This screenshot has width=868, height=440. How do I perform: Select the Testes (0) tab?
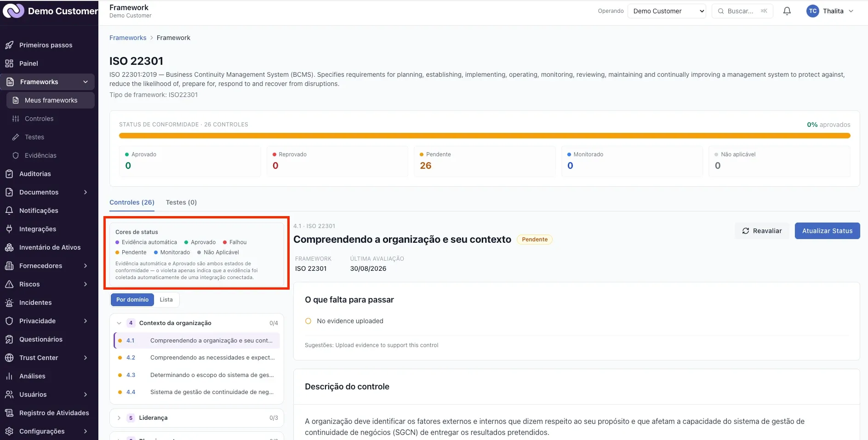point(181,202)
